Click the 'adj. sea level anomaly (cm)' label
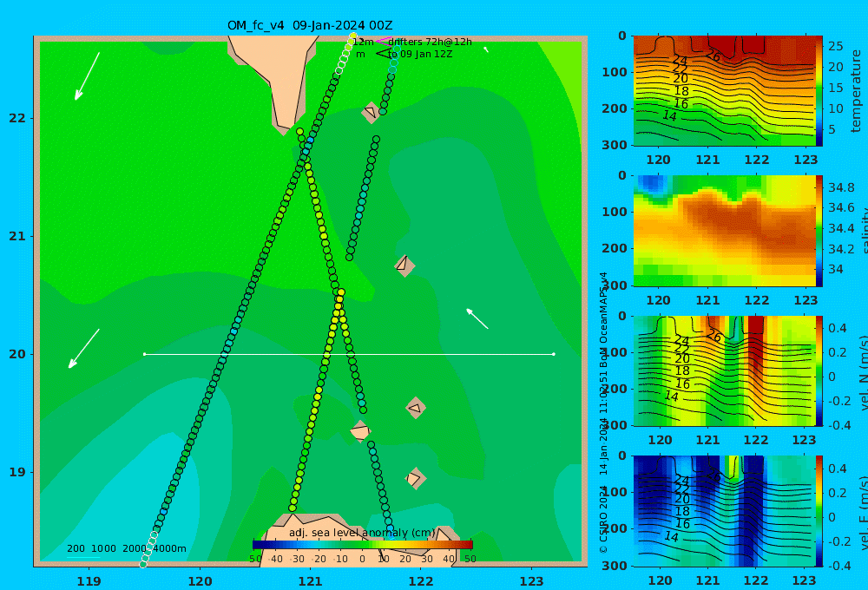The image size is (868, 590). pos(362,533)
